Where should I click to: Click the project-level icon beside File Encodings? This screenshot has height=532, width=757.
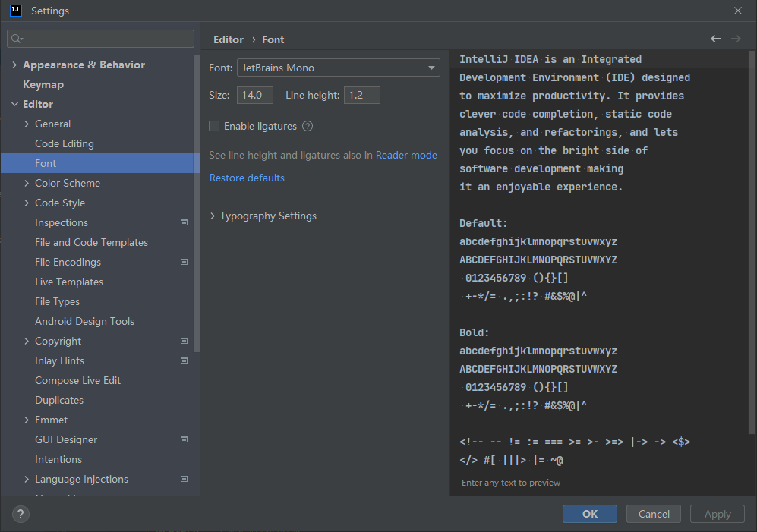tap(184, 263)
